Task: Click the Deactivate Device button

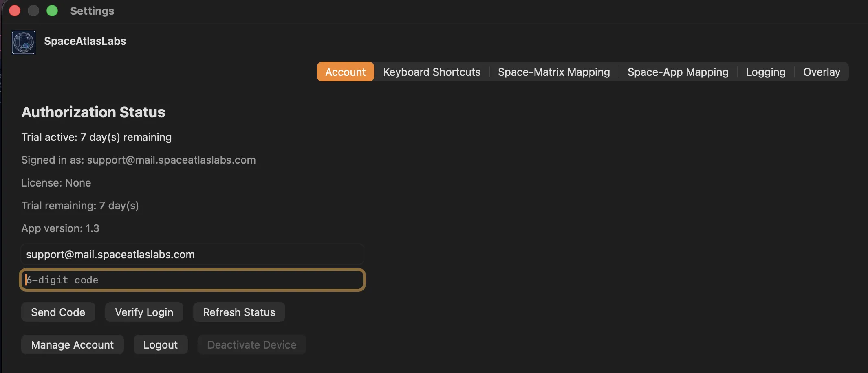Action: click(251, 344)
